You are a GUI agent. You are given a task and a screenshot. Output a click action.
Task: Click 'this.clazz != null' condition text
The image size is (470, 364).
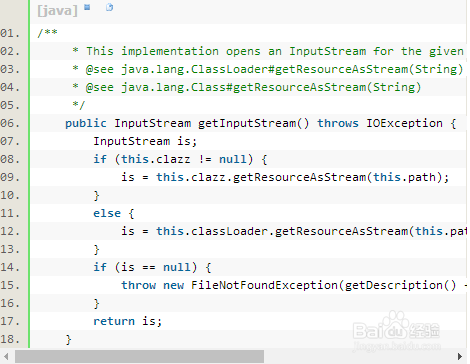click(184, 159)
